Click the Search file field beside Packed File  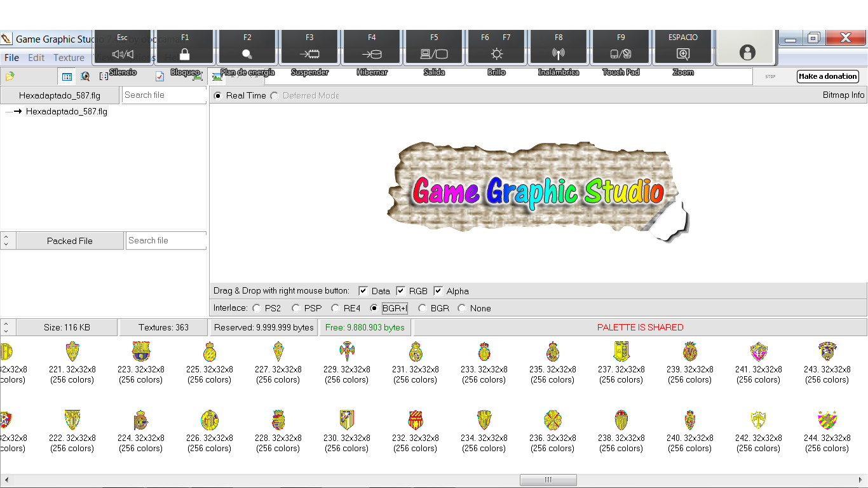click(x=166, y=241)
